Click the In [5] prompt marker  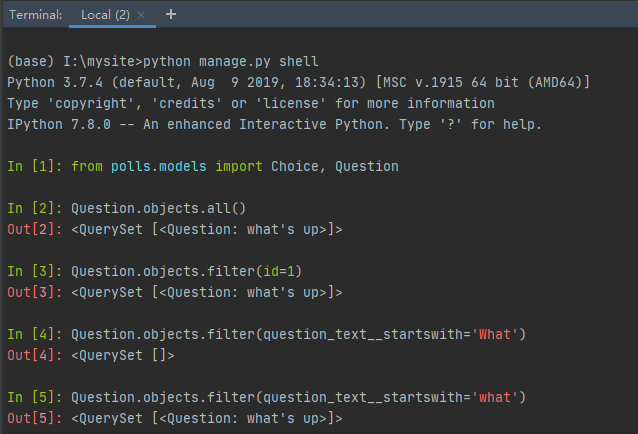tap(35, 397)
